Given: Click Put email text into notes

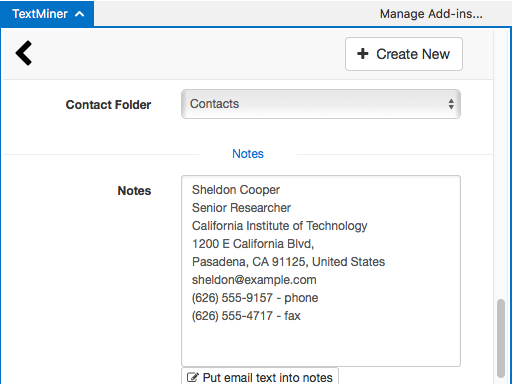Looking at the screenshot, I should pos(260,377).
